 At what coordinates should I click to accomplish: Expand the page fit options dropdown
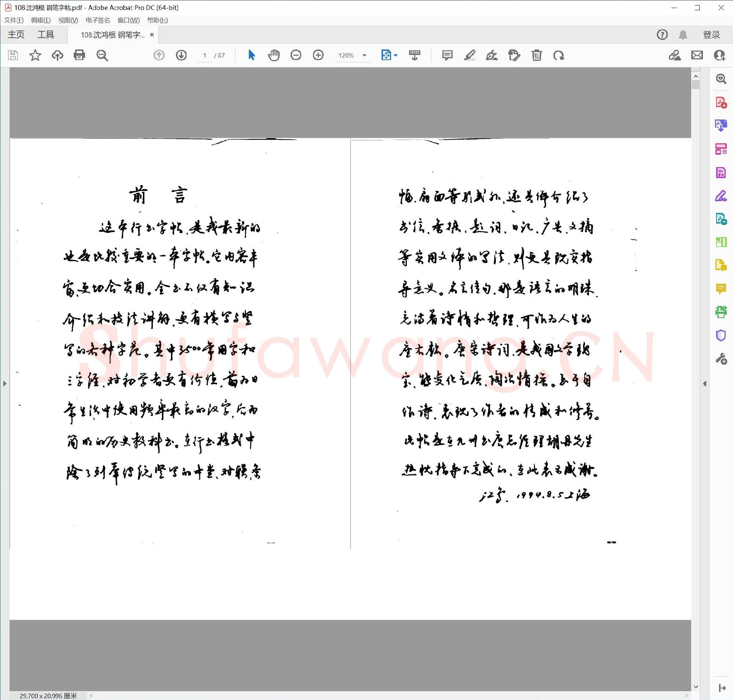click(395, 55)
